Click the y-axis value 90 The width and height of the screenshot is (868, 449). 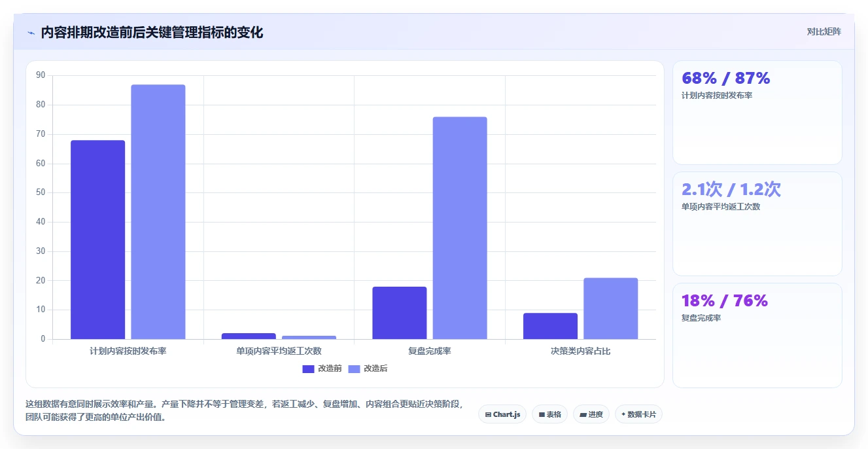click(x=41, y=75)
